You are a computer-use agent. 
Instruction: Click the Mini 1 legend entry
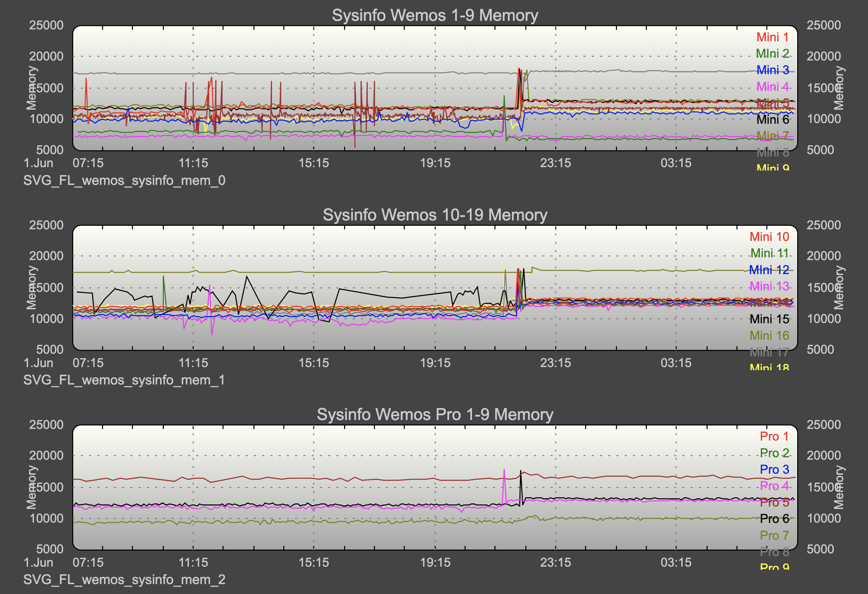(x=772, y=37)
